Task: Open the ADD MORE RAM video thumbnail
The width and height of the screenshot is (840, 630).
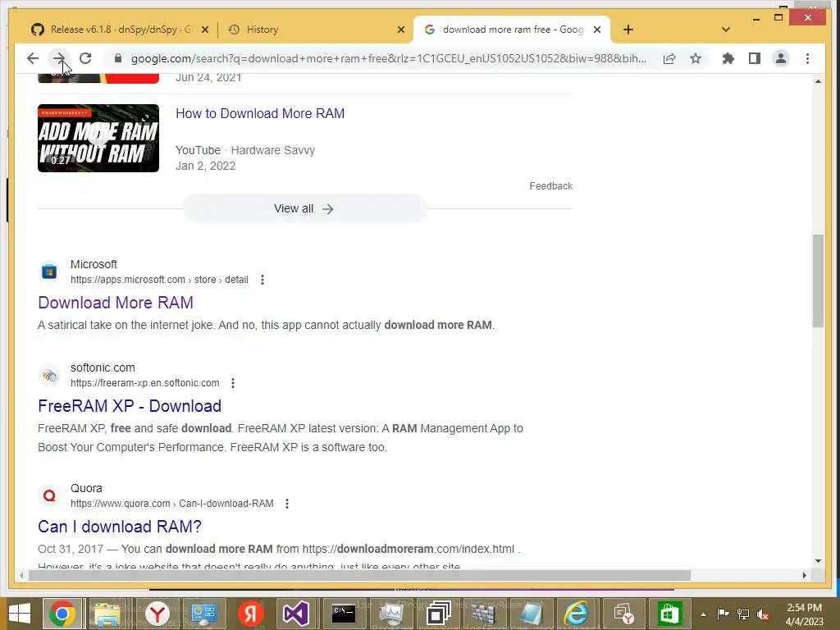Action: pos(98,138)
